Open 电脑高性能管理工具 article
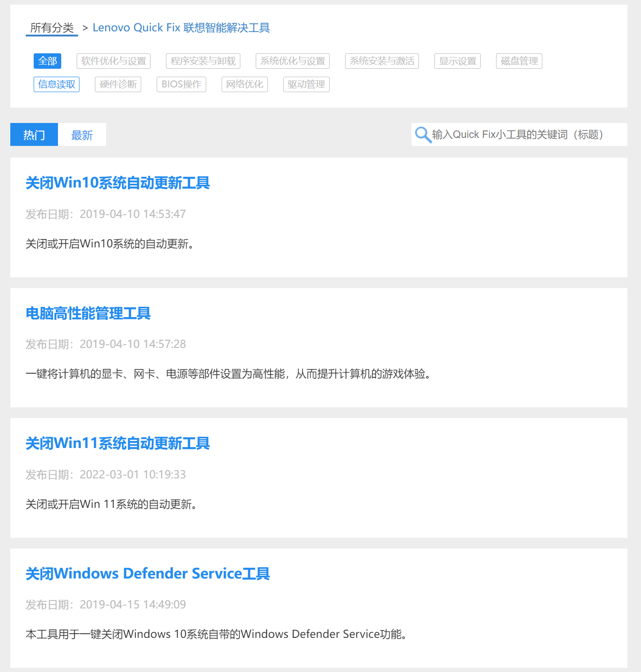Screen dimensions: 641x672 tap(88, 313)
